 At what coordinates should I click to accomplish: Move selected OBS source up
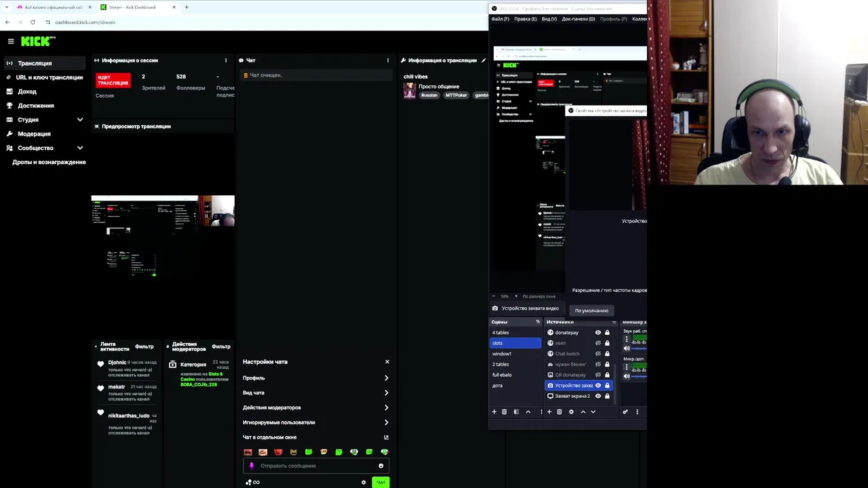[583, 412]
